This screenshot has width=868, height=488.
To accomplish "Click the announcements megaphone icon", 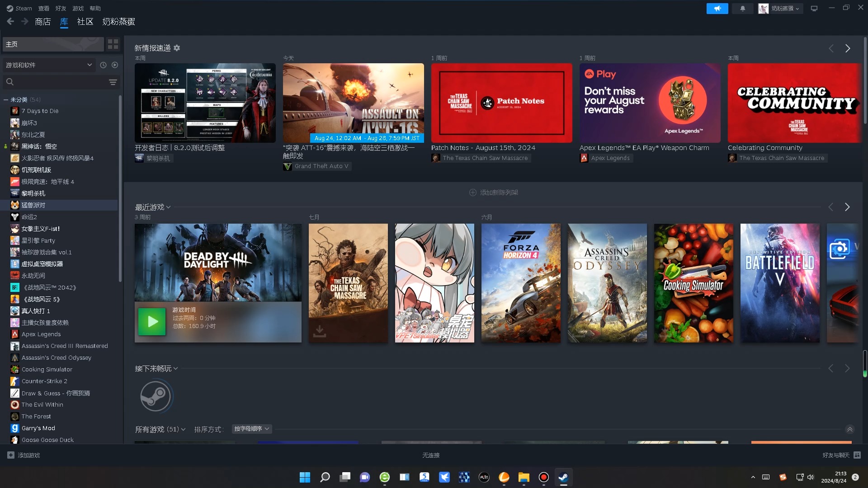I will coord(717,8).
